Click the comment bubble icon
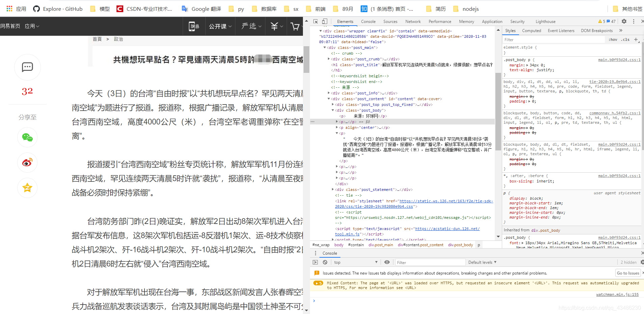The width and height of the screenshot is (644, 314). (27, 67)
